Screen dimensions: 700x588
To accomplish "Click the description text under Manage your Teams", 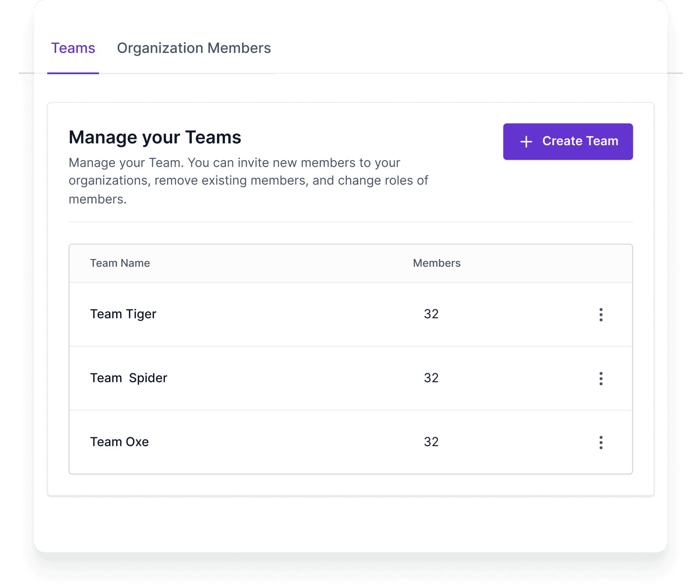I will pyautogui.click(x=248, y=181).
